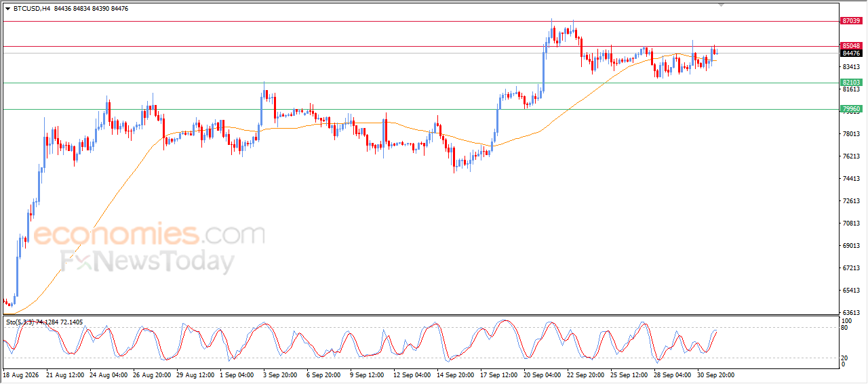
Task: Click the OHLC values 84436 84834 84390 84476
Action: click(x=90, y=9)
